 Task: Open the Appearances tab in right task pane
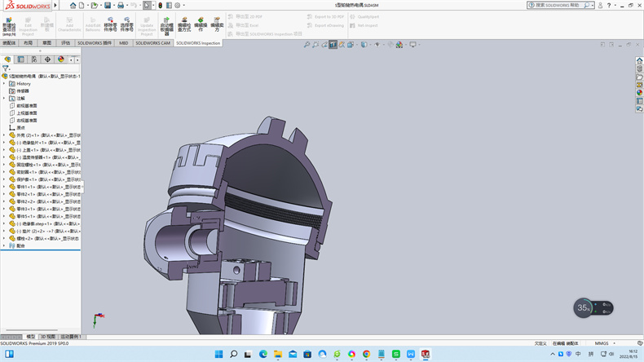640,92
